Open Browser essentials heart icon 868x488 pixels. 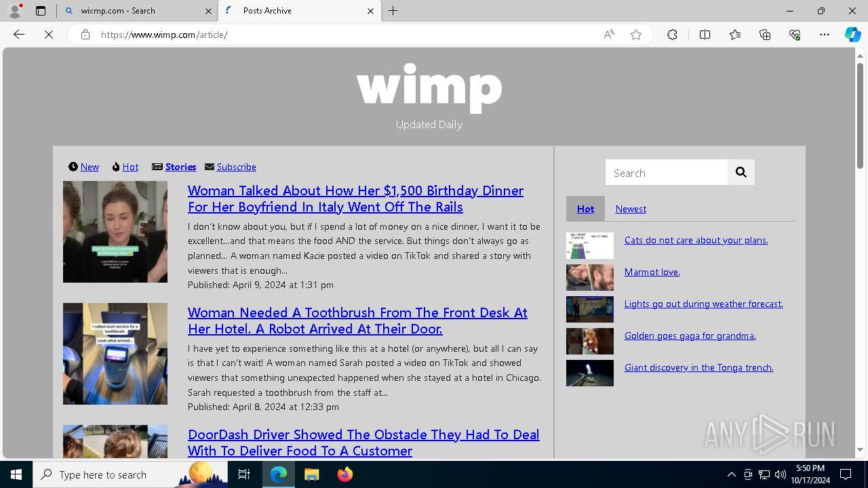point(795,35)
